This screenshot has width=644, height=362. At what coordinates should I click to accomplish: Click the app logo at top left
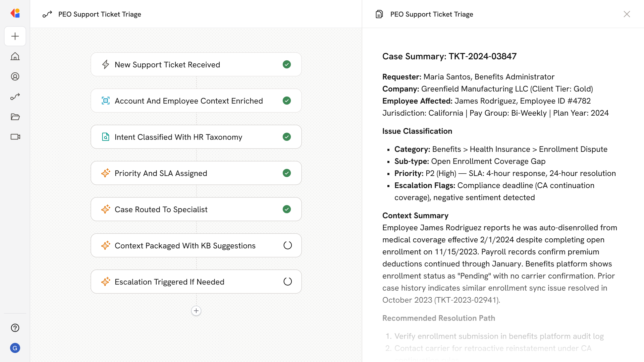click(x=15, y=13)
